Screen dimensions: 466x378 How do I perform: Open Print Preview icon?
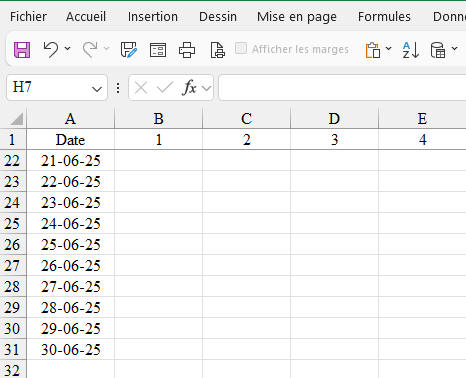coord(218,50)
